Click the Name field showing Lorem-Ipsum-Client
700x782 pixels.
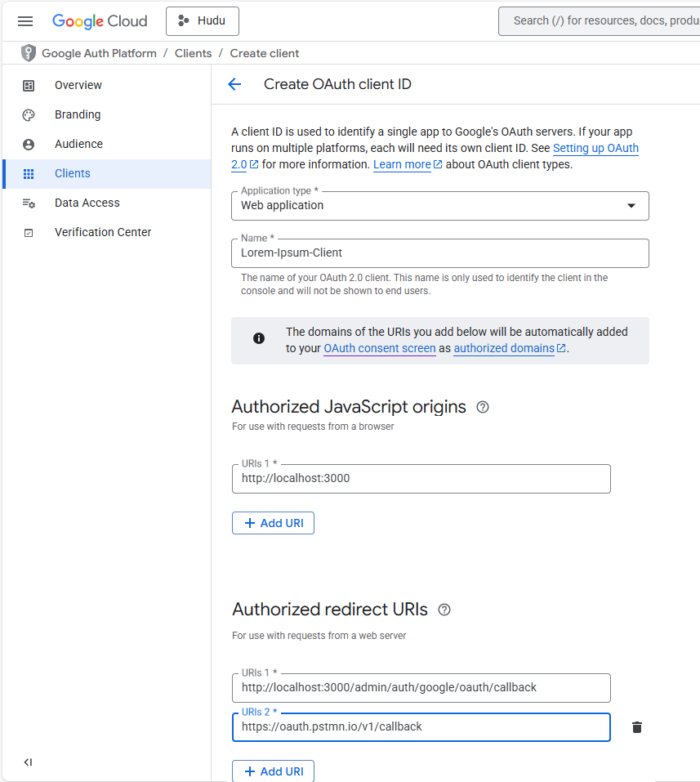point(440,253)
